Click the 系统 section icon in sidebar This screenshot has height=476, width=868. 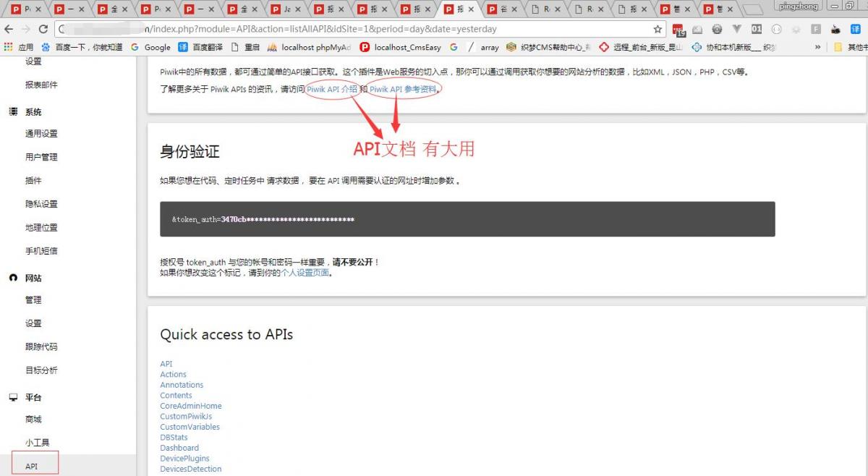(x=13, y=112)
